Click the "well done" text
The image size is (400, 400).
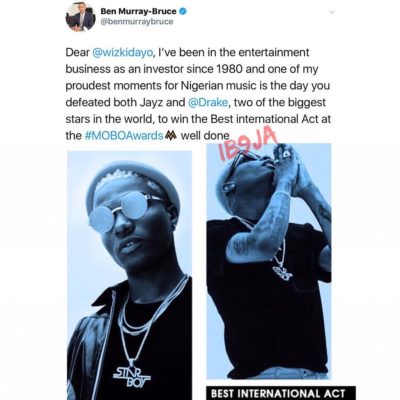pyautogui.click(x=205, y=136)
